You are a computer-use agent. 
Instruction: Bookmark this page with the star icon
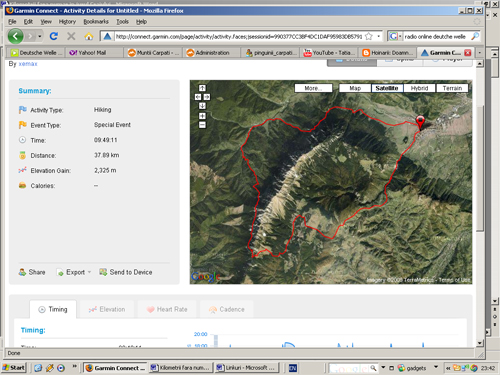(369, 36)
